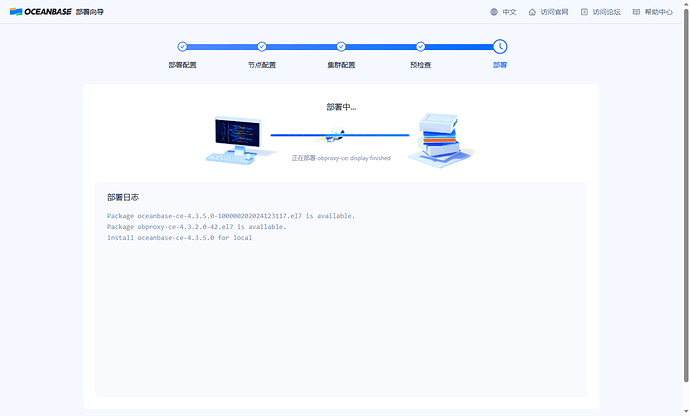This screenshot has height=416, width=690.
Task: Click the 预检查 step checkmark circle
Action: click(x=421, y=46)
